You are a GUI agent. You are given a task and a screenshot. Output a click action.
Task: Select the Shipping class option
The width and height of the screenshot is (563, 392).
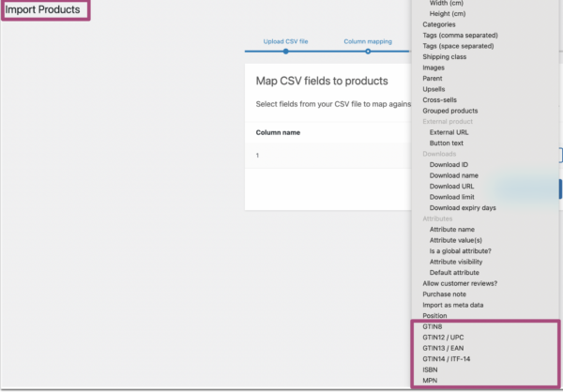pos(445,57)
